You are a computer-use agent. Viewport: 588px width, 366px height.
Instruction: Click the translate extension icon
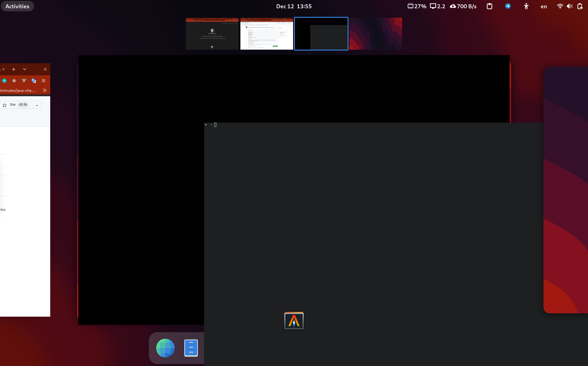click(33, 81)
